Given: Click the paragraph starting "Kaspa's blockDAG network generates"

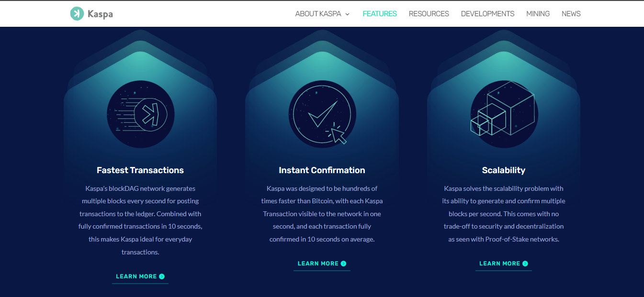Looking at the screenshot, I should pos(140,220).
